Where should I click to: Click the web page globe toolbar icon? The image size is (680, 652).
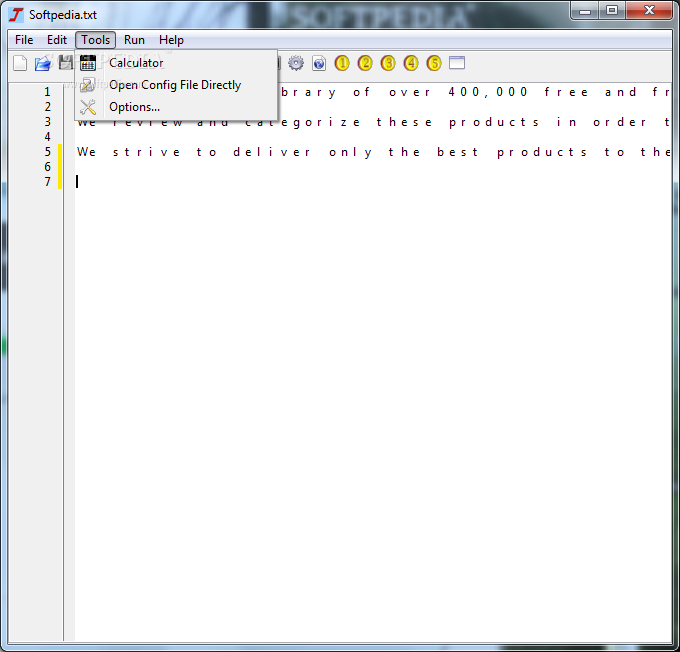[x=319, y=63]
